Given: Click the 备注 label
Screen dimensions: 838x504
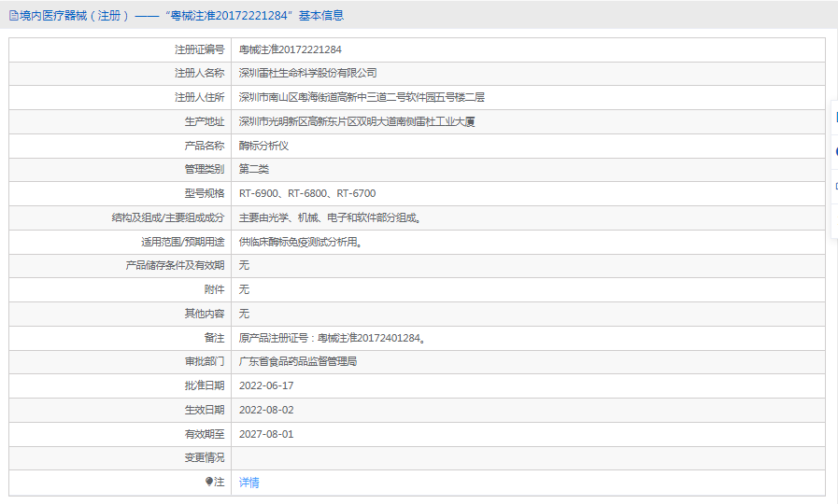Looking at the screenshot, I should pyautogui.click(x=214, y=338).
